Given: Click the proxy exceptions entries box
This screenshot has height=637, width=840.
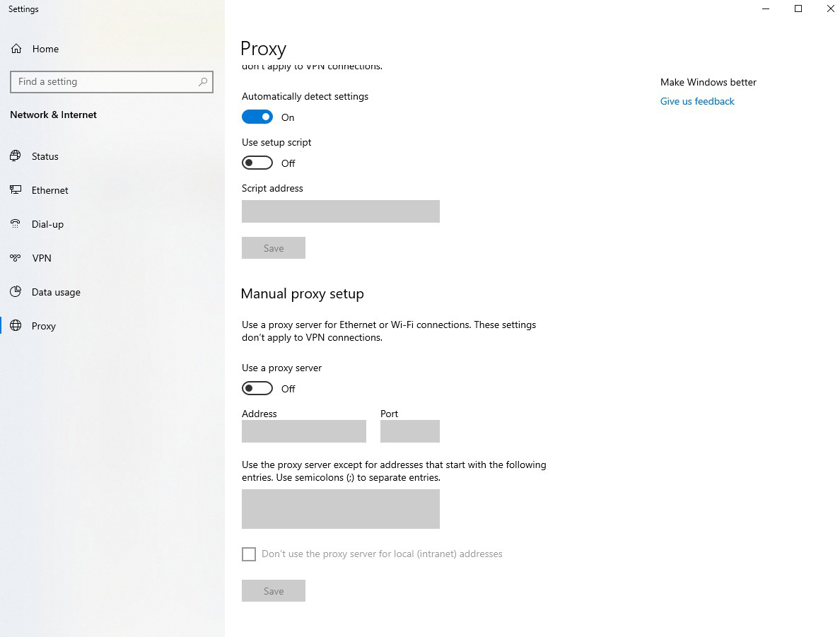Looking at the screenshot, I should [x=340, y=509].
